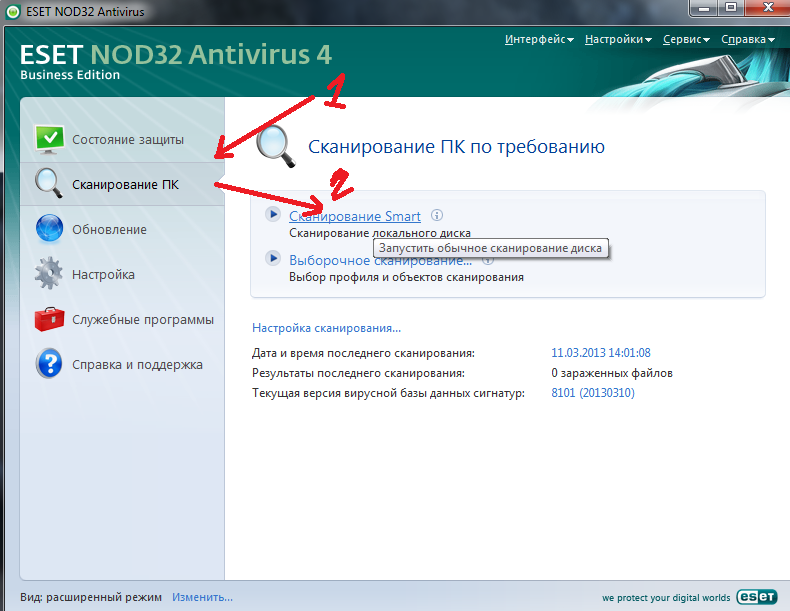790x611 pixels.
Task: Click the play arrow beside Сканирование Smart
Action: 273,215
